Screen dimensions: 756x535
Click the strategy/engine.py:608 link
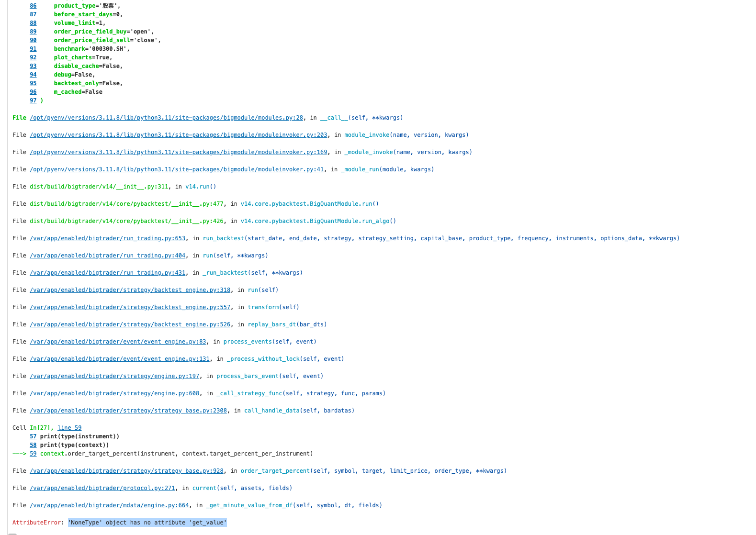(114, 393)
